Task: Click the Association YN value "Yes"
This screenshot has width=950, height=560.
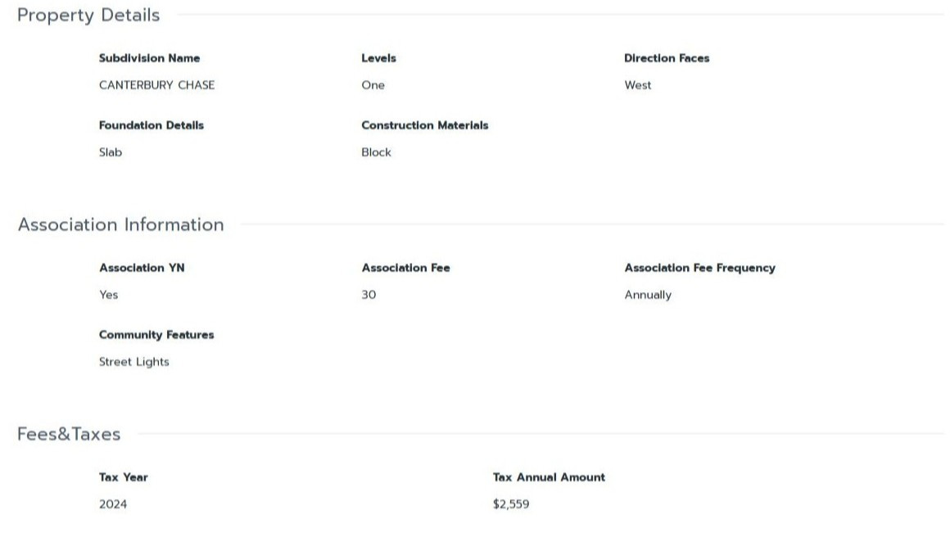Action: [x=108, y=295]
